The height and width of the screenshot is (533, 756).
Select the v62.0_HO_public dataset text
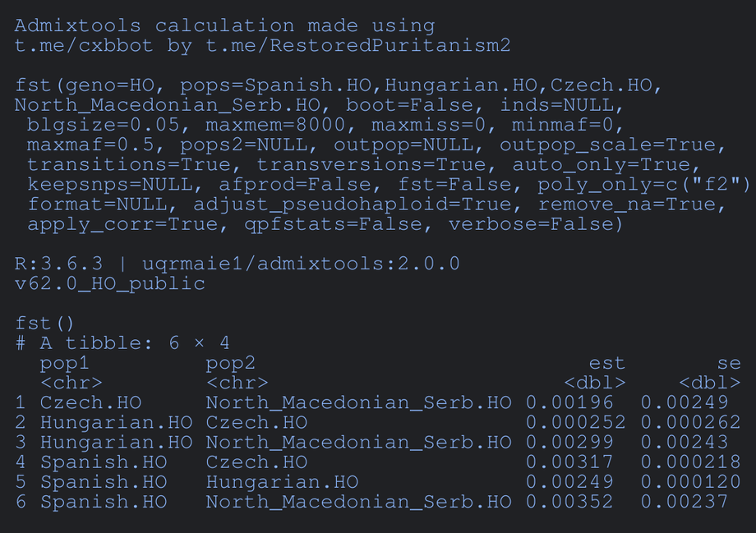(110, 283)
